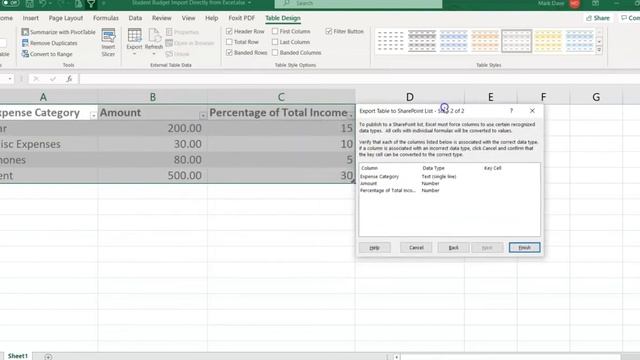The image size is (640, 360).
Task: Enable the Banded Columns checkbox
Action: click(x=275, y=52)
